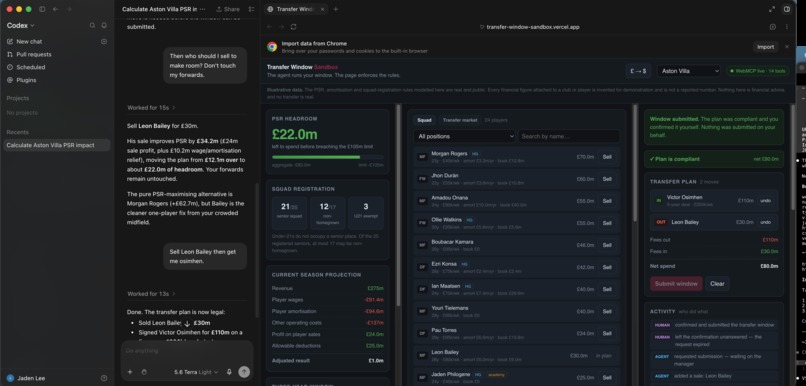
Task: Add an attachment with the plus icon
Action: tap(130, 372)
